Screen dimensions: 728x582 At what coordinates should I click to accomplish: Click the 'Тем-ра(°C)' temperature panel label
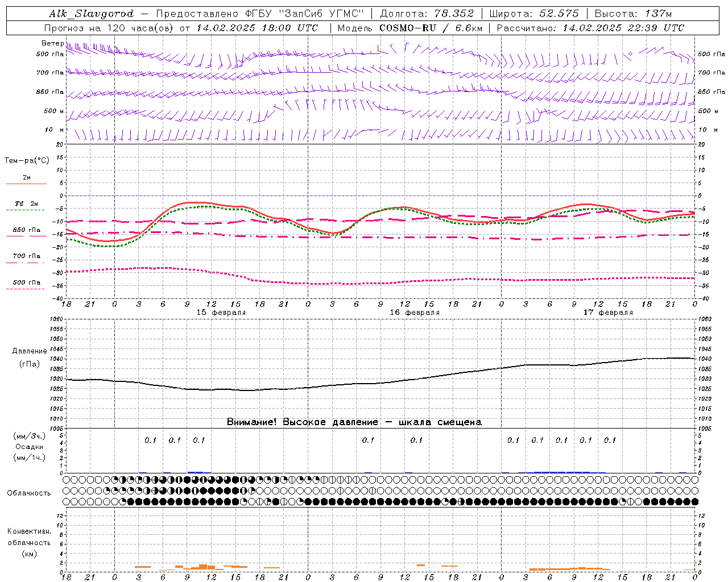point(27,161)
